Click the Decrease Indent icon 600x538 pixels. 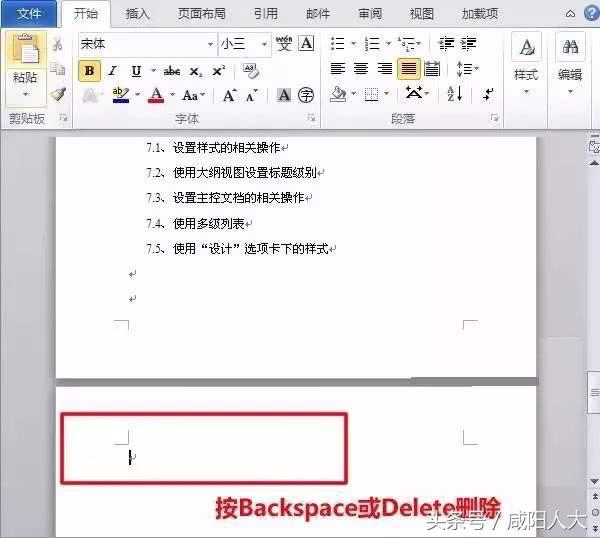coord(446,44)
